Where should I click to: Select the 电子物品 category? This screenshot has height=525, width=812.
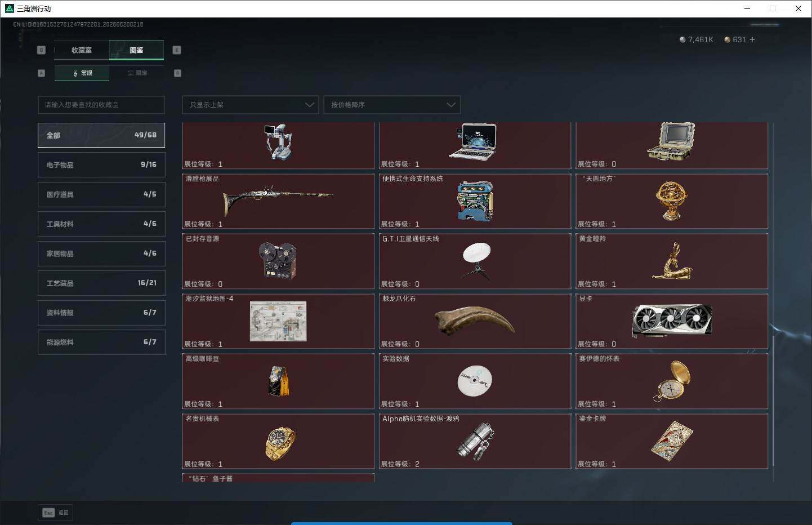click(101, 165)
